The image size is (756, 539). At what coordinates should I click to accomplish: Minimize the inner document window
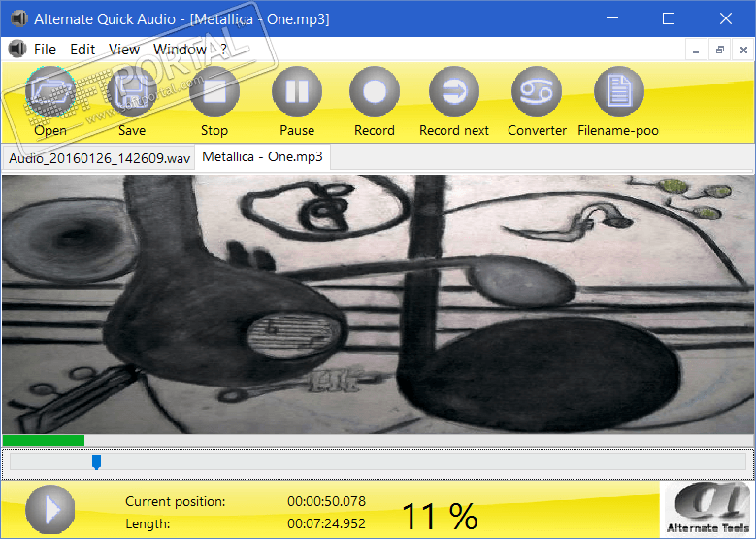click(696, 50)
